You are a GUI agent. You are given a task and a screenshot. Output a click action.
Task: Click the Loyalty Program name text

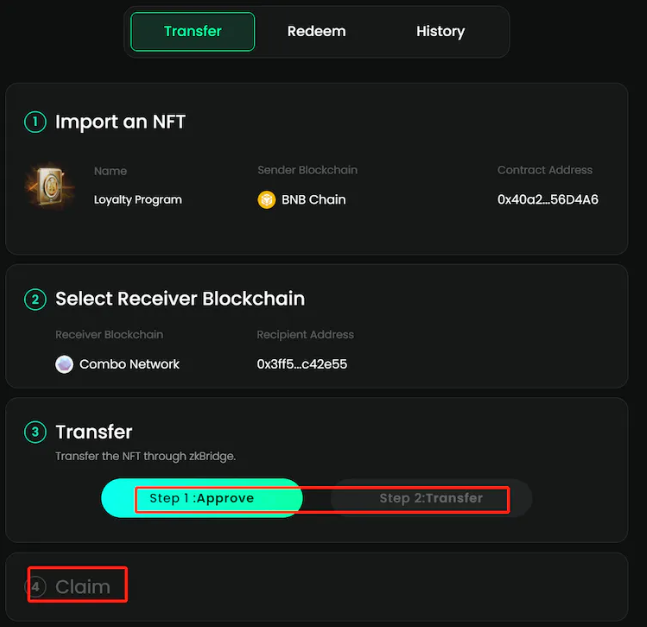coord(138,200)
